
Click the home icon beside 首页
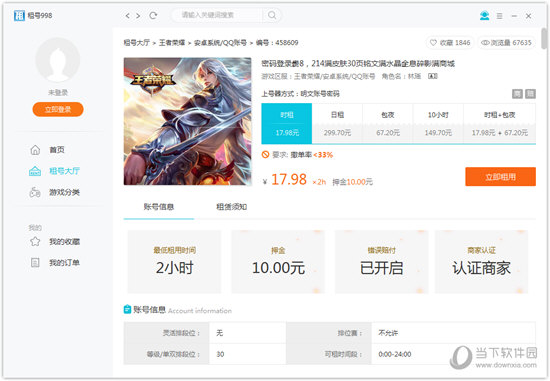(35, 150)
